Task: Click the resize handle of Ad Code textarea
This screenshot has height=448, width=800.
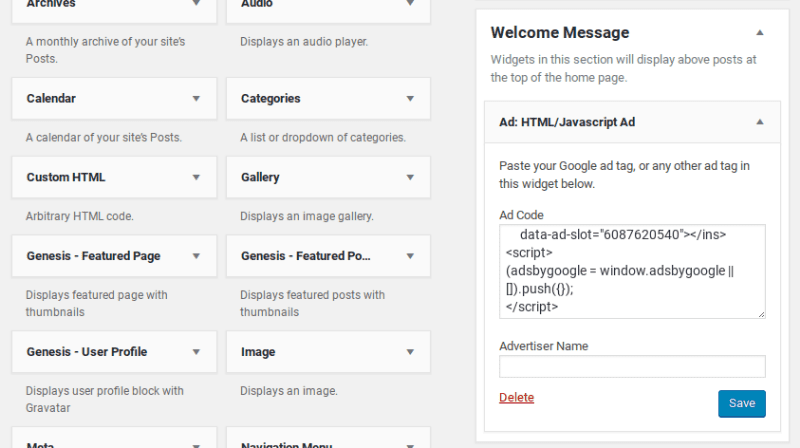Action: tap(761, 314)
